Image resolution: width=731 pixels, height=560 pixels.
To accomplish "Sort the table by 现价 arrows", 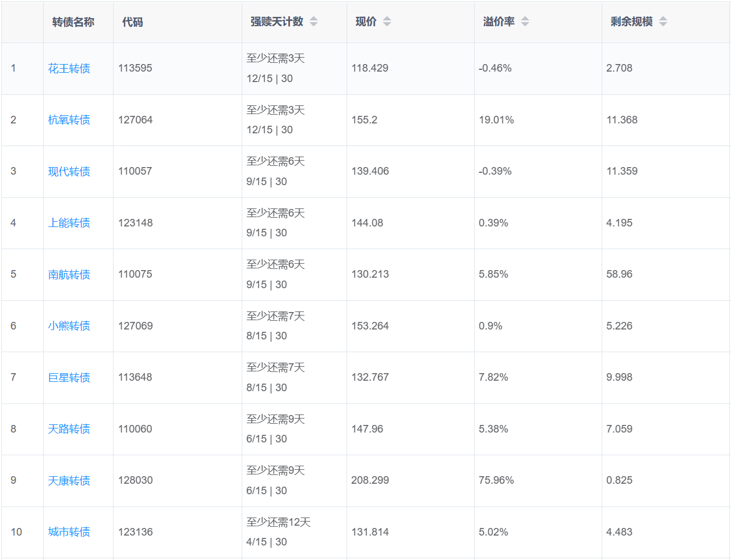I will click(387, 22).
